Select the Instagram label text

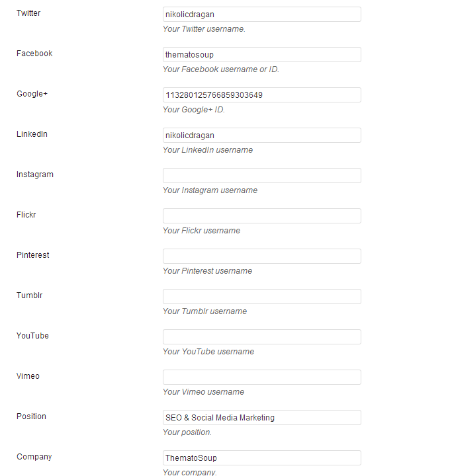(35, 175)
